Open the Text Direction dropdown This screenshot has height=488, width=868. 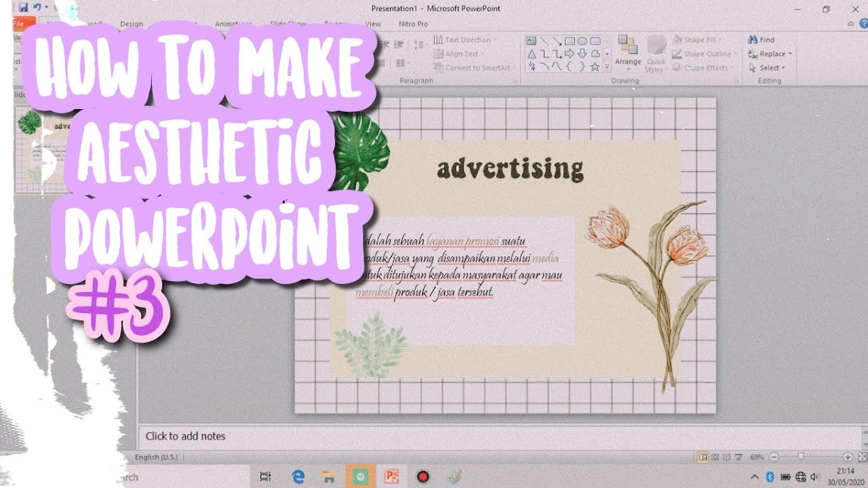pyautogui.click(x=465, y=40)
